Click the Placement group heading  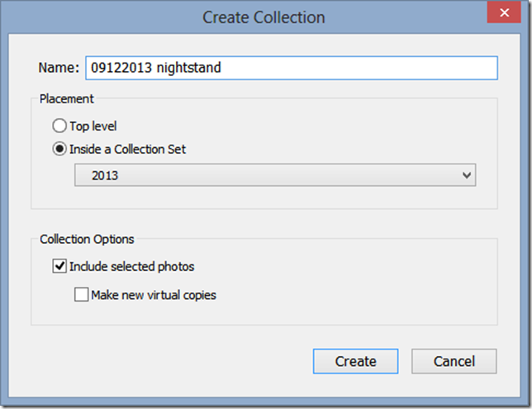(x=66, y=99)
